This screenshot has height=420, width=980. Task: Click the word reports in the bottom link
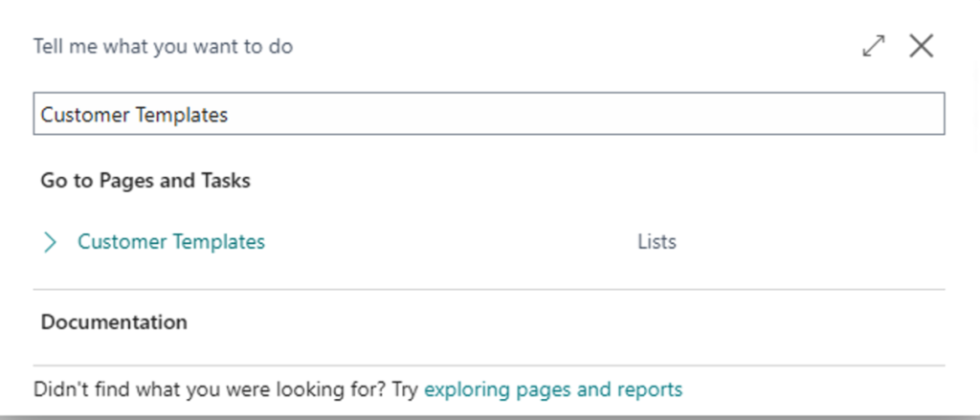[x=652, y=389]
